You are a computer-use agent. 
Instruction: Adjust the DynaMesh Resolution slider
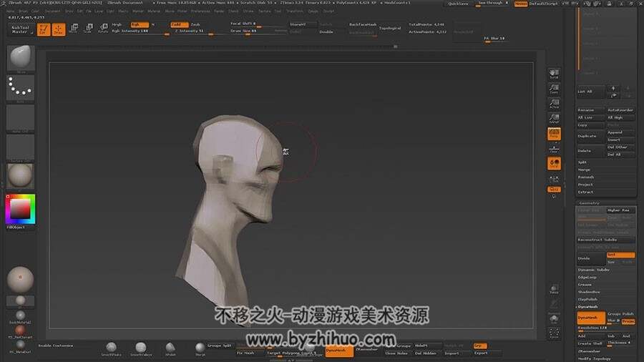pos(606,328)
